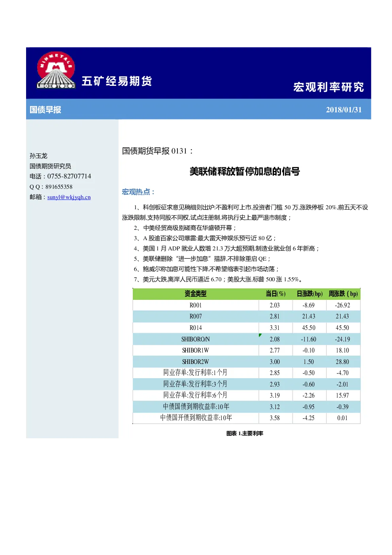
Task: Click the green comment marker in SHIBORO/N row
Action: (x=260, y=335)
